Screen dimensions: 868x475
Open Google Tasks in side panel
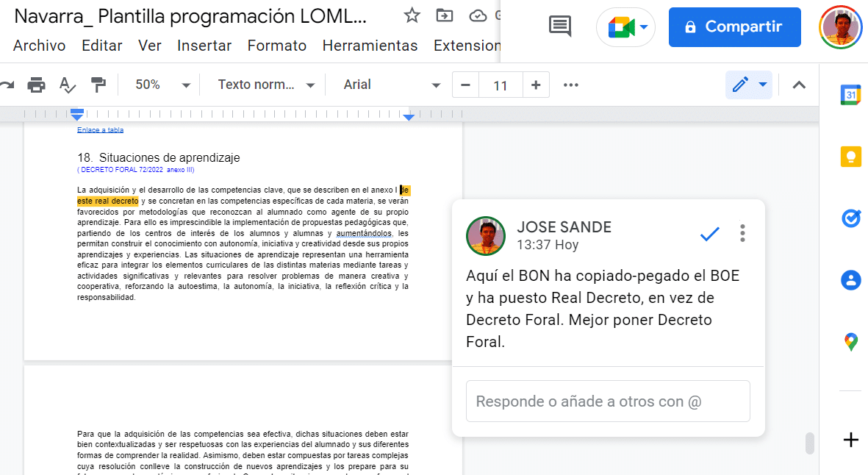850,218
